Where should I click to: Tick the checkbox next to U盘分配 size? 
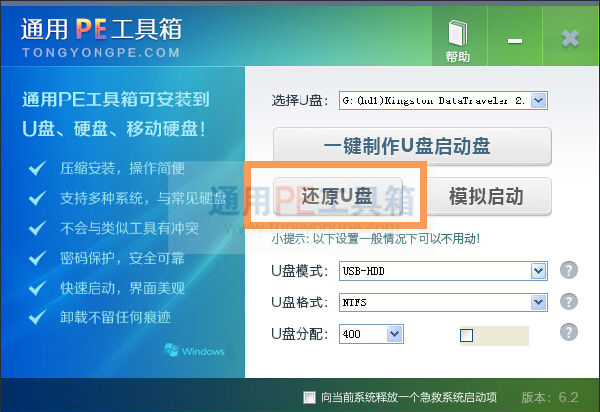466,335
